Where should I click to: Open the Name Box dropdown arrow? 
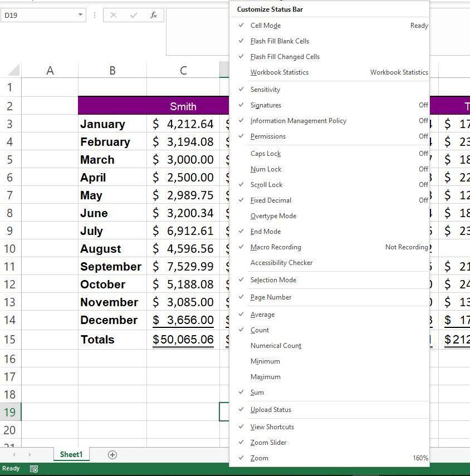pos(80,15)
